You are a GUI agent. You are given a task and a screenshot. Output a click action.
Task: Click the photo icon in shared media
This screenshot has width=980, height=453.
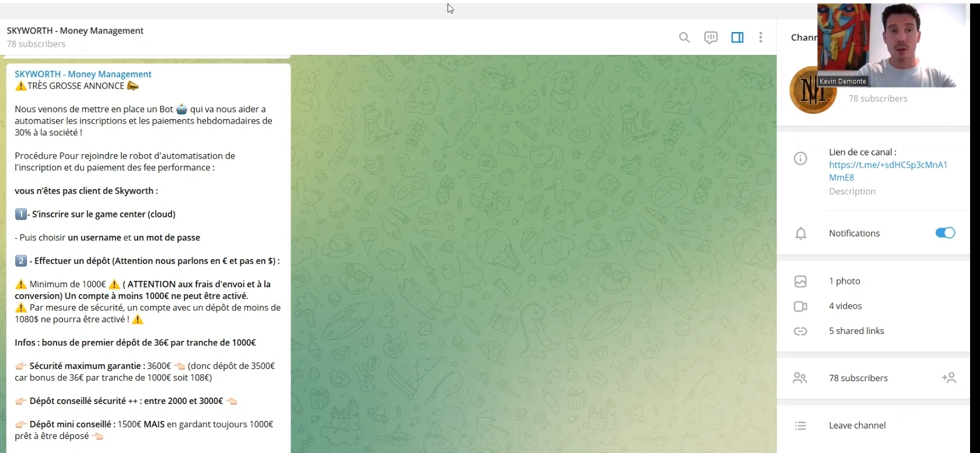tap(800, 281)
